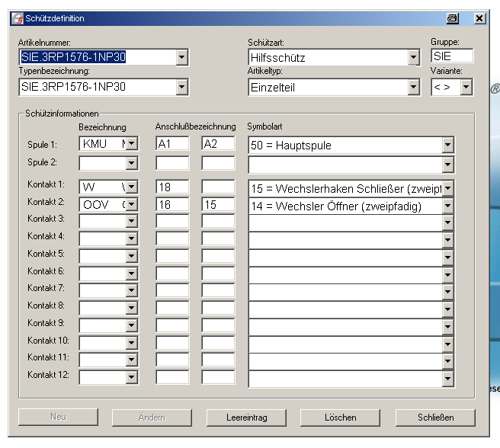Screen dimensions: 500x448
Task: Click Kontakt 1 empty second connection field
Action: point(218,187)
